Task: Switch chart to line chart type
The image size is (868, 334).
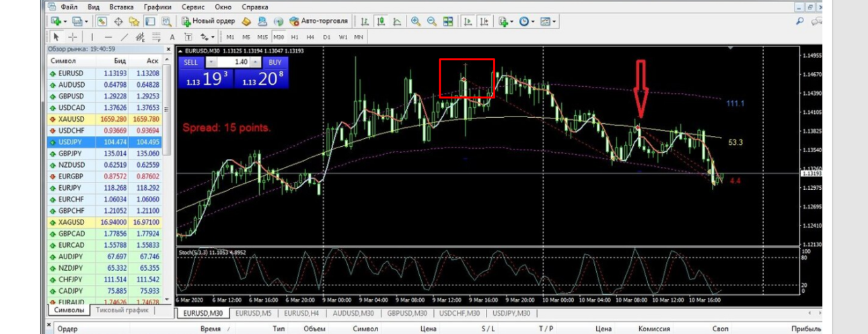Action: (397, 22)
